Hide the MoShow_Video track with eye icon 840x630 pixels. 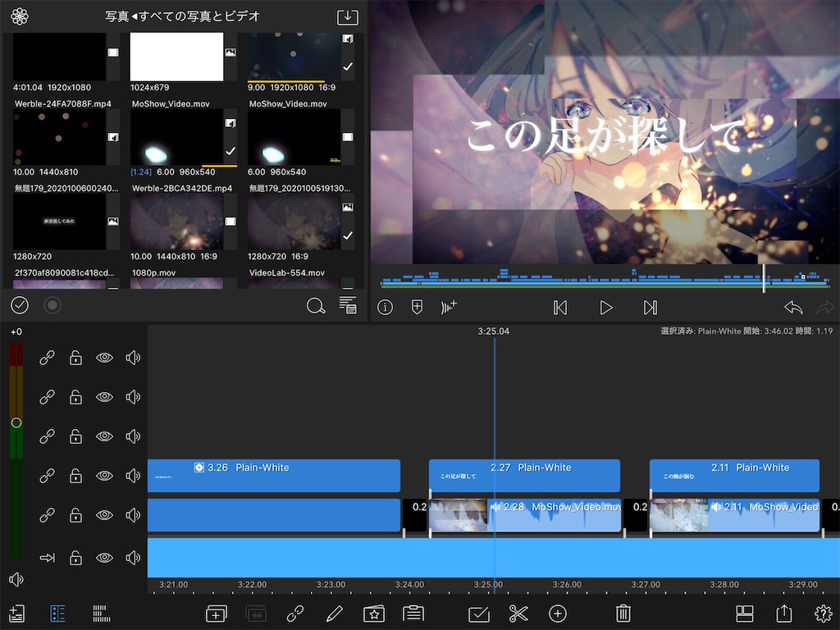[104, 515]
